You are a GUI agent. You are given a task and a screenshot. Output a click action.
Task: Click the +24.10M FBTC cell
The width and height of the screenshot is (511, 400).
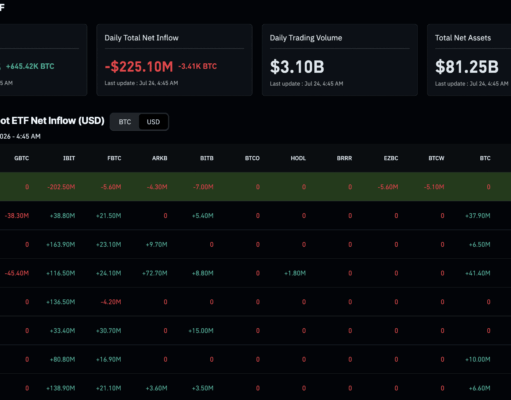pyautogui.click(x=109, y=273)
